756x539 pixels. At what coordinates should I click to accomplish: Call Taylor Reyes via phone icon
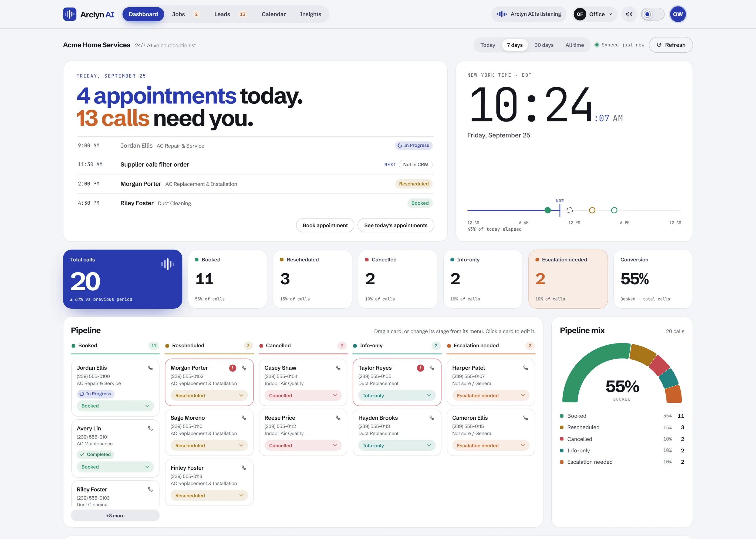click(x=432, y=368)
